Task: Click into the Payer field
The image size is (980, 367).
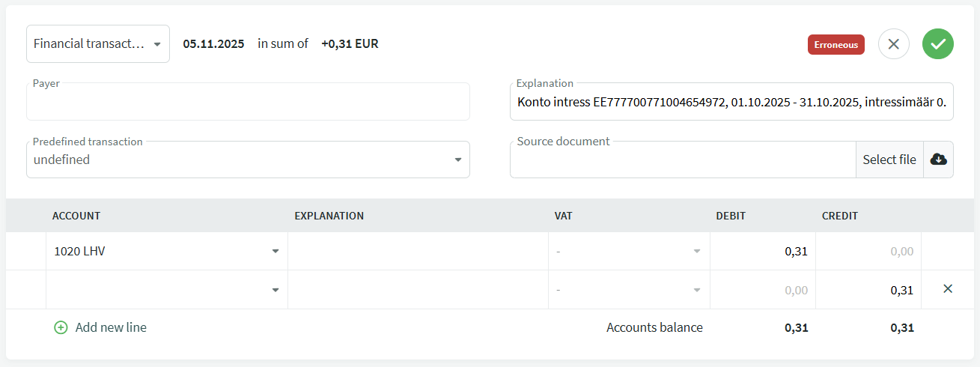Action: (247, 104)
